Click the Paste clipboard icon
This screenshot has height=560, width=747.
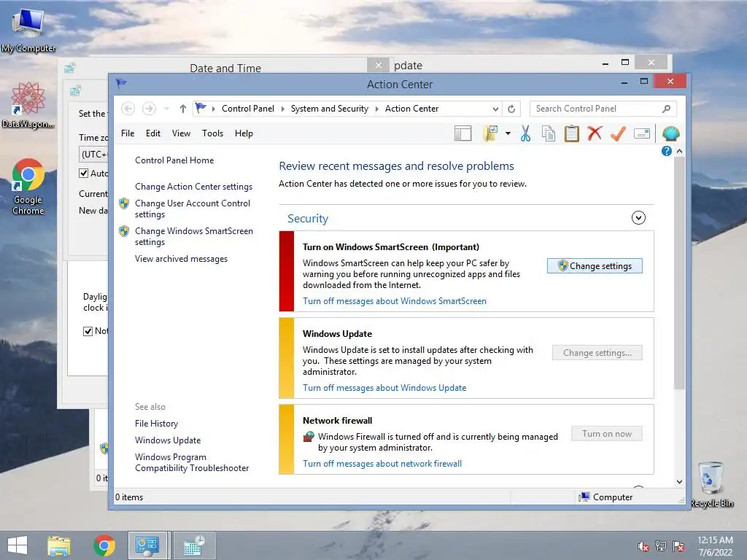(571, 134)
